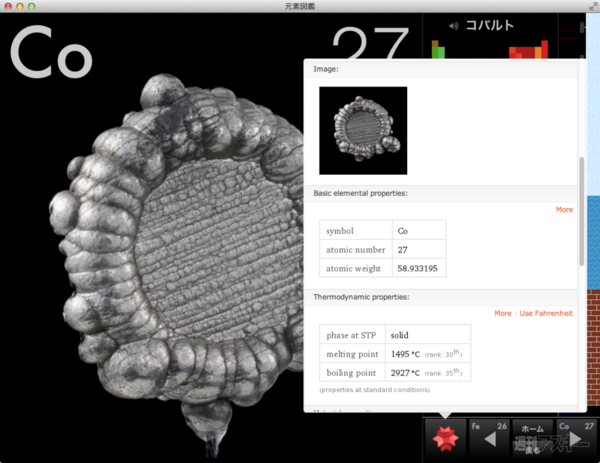Switch to Use Fahrenheit
Viewport: 600px width, 463px height.
[x=546, y=313]
